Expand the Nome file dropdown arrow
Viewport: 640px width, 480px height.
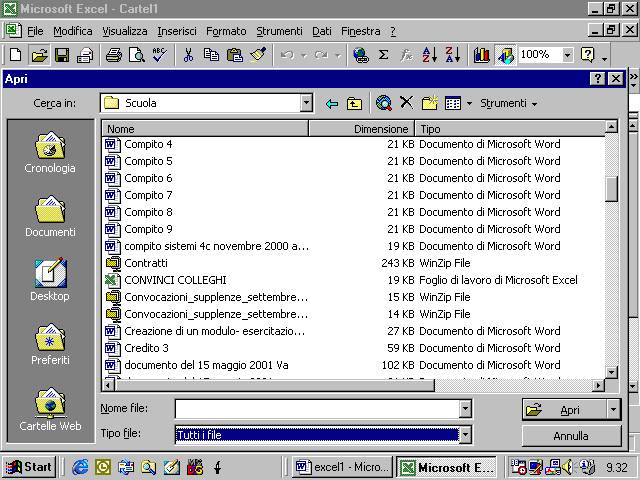(465, 409)
